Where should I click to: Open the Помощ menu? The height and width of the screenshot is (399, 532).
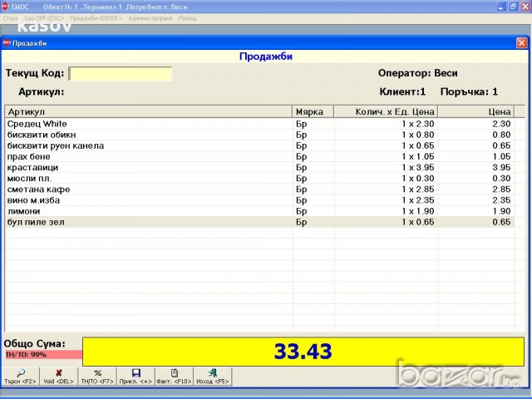pos(188,17)
